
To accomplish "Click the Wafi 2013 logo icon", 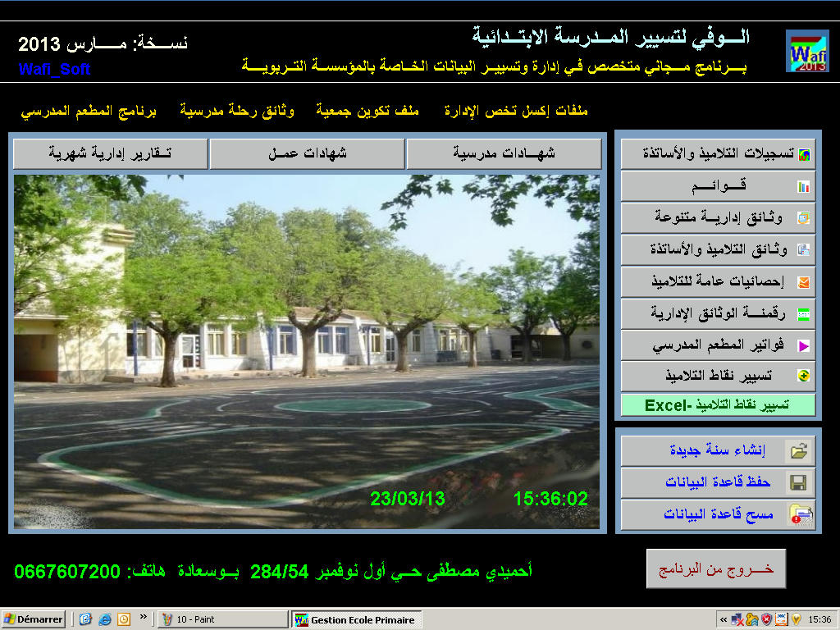I will [x=807, y=51].
